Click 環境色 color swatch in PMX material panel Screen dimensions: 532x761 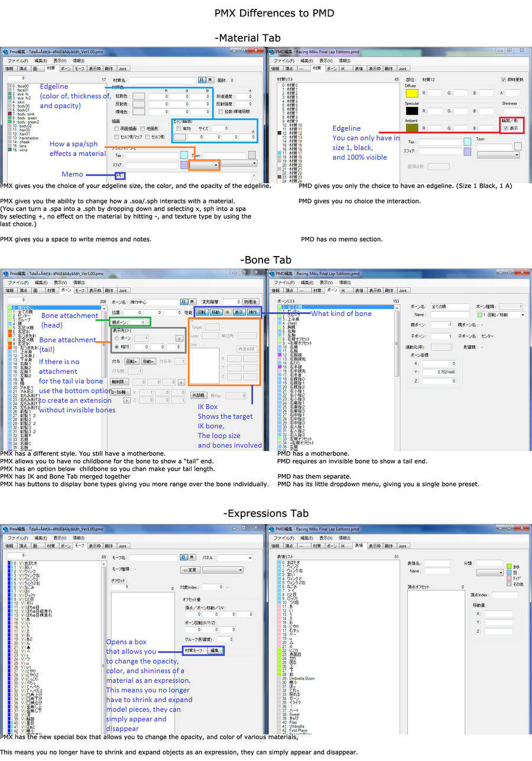coord(139,111)
